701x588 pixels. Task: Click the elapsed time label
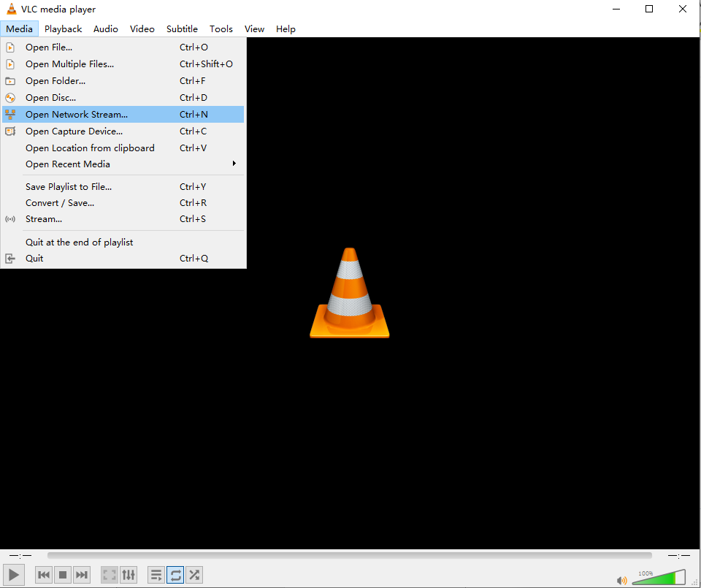click(20, 556)
